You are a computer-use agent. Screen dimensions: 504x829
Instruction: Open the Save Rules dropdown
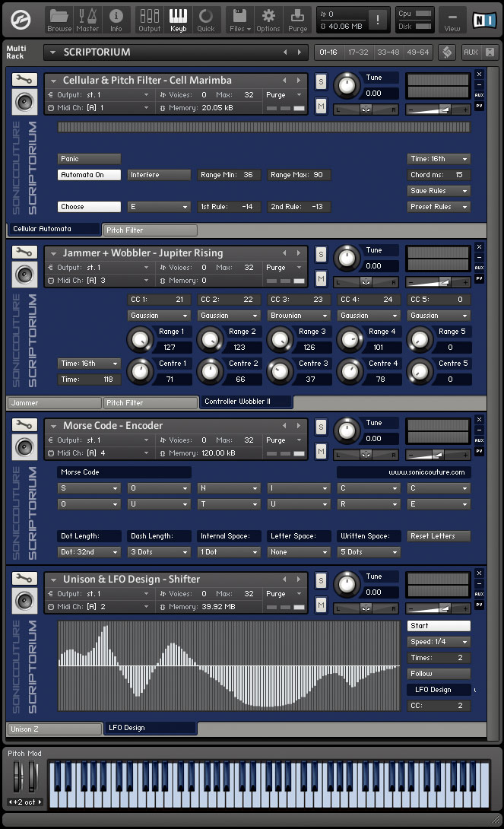click(x=439, y=190)
